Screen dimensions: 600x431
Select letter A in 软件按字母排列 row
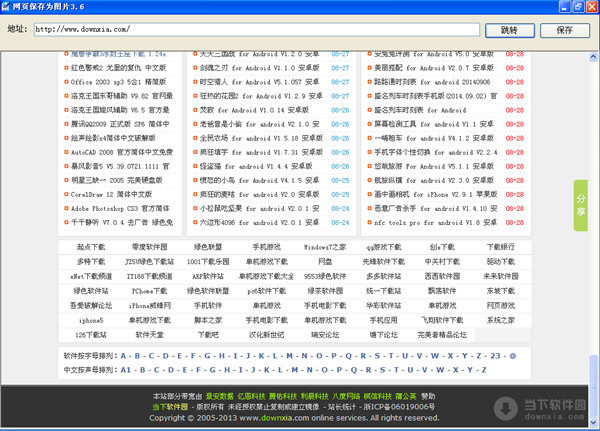tap(124, 355)
